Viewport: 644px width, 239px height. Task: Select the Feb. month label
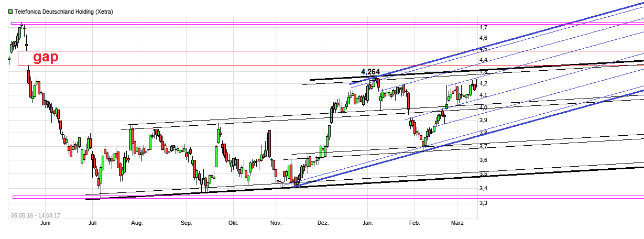[x=414, y=223]
